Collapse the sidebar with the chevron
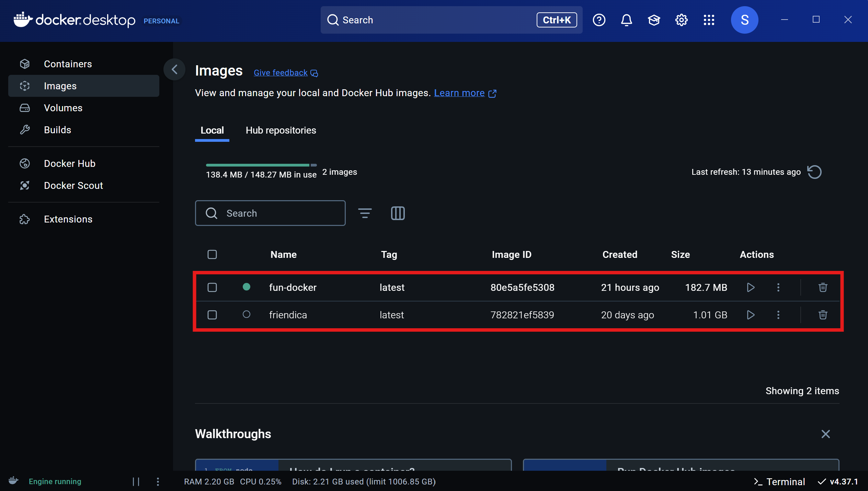The height and width of the screenshot is (491, 868). (174, 69)
